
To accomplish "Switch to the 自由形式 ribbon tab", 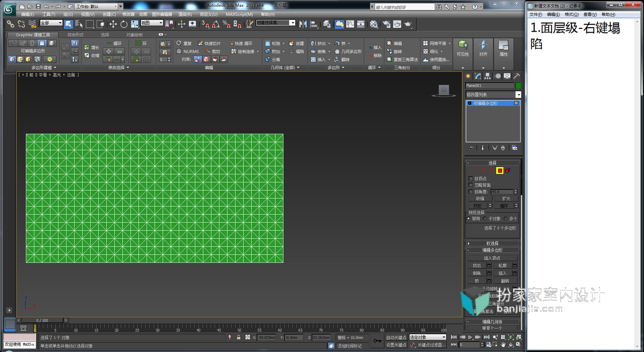I will click(75, 35).
